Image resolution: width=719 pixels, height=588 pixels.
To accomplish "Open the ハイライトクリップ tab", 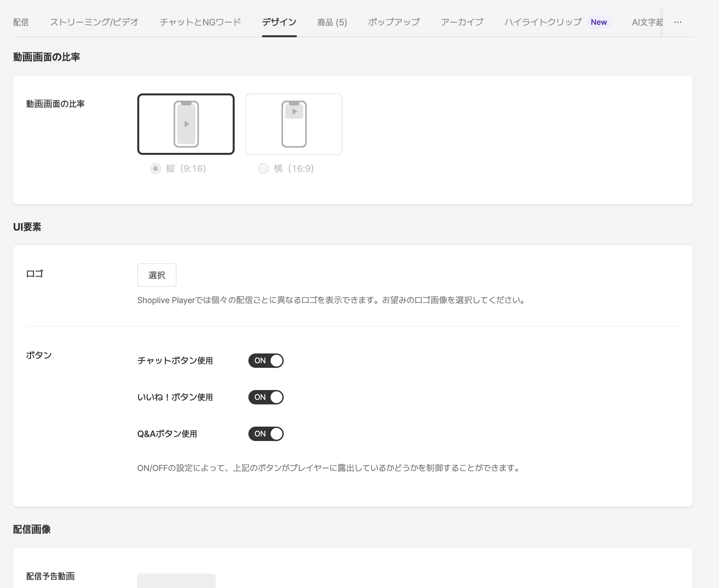I will [543, 22].
